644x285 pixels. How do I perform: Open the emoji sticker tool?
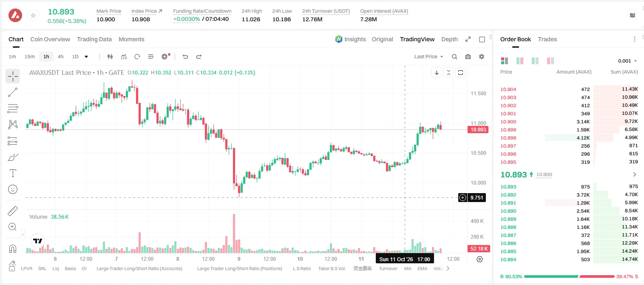pos(13,189)
